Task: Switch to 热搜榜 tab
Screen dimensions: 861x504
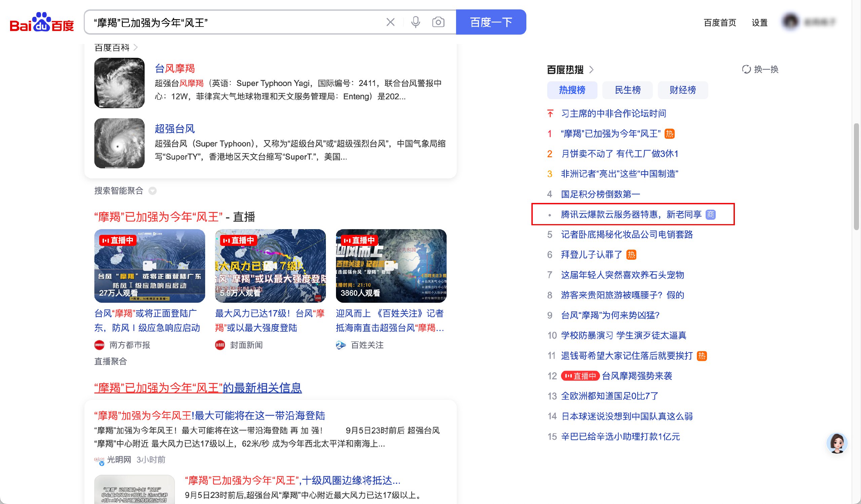Action: pos(572,90)
